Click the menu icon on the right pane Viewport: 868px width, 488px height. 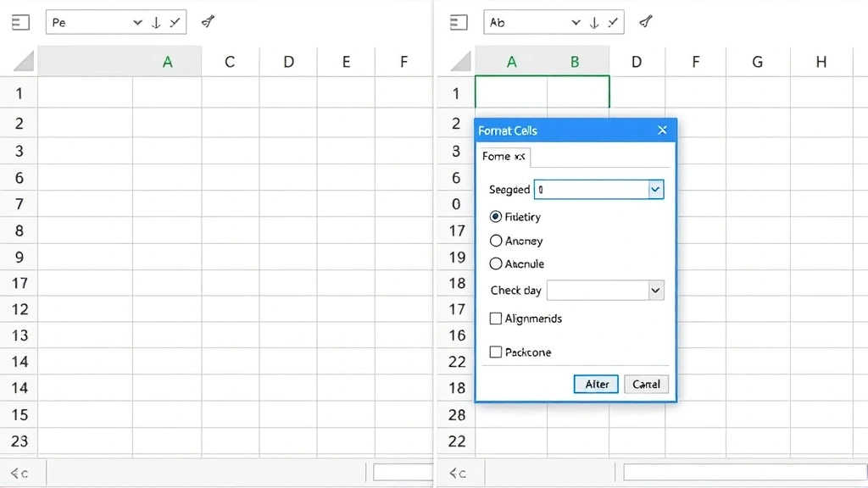pos(458,22)
